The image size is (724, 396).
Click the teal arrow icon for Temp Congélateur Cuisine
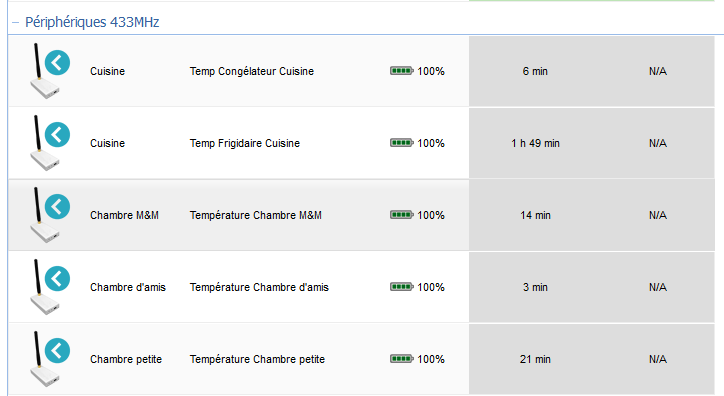click(x=57, y=62)
